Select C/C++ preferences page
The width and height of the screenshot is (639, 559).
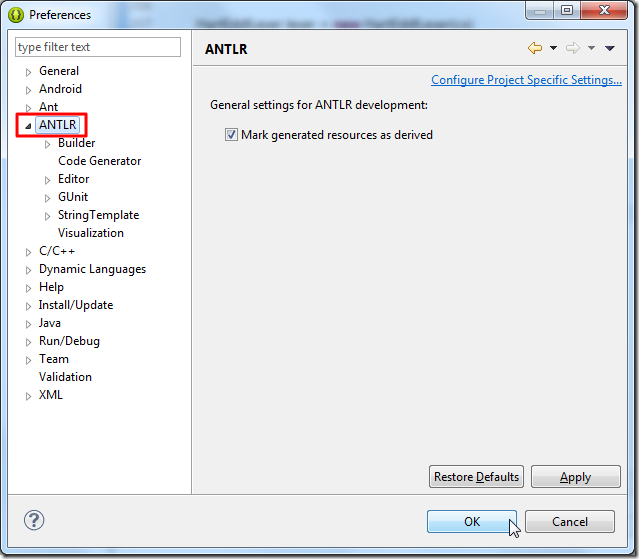tap(57, 251)
